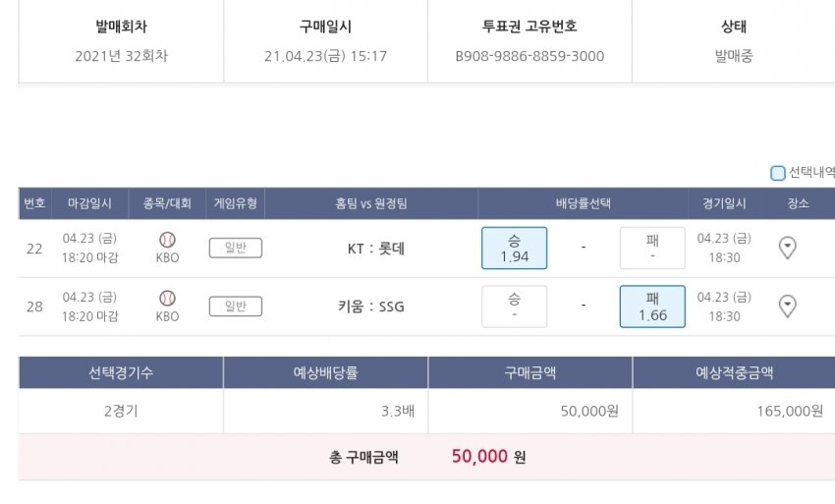Viewport: 835px width, 504px height.
Task: Click ticket number B908-9886-8859-3000
Action: 529,56
